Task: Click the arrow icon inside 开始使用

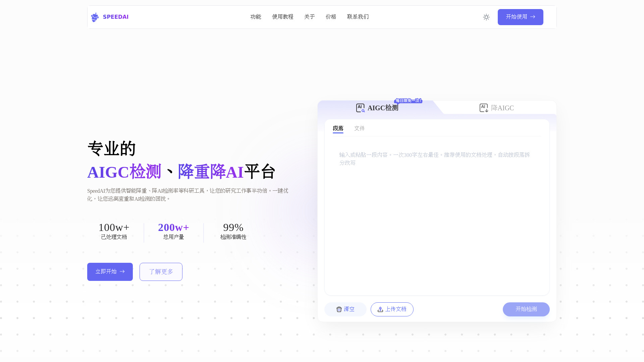Action: [533, 17]
